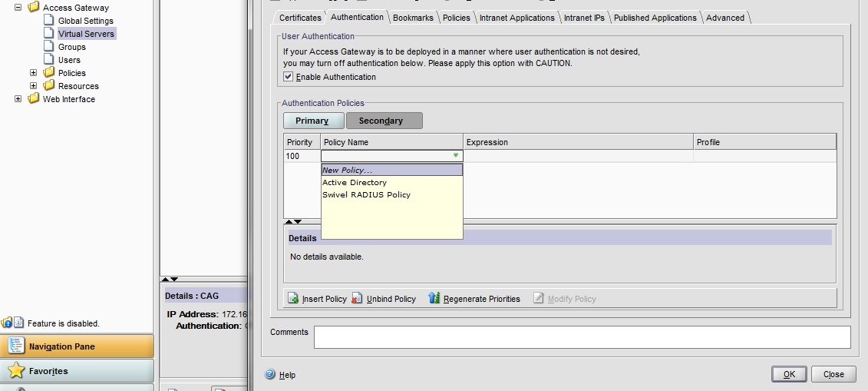The height and width of the screenshot is (391, 868).
Task: Click the Navigation Pane icon
Action: pos(16,346)
